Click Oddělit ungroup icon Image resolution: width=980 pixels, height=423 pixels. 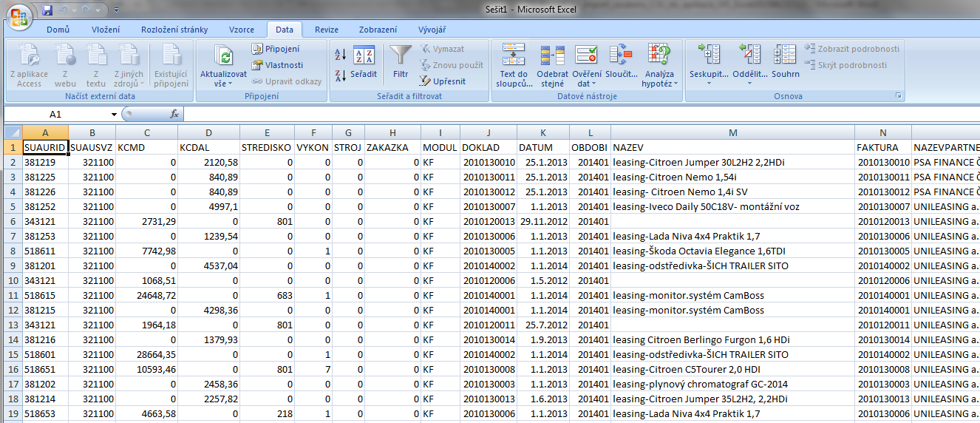click(x=749, y=55)
